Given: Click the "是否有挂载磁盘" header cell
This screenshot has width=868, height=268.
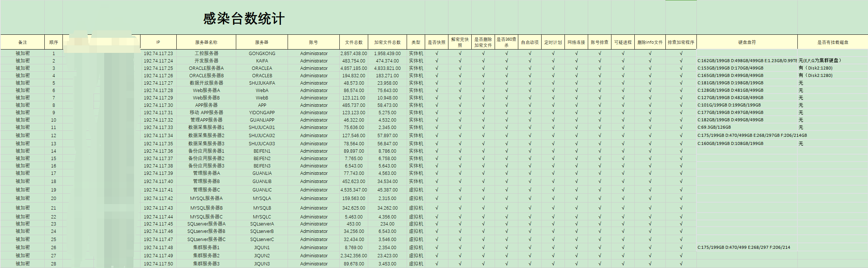Looking at the screenshot, I should [833, 42].
